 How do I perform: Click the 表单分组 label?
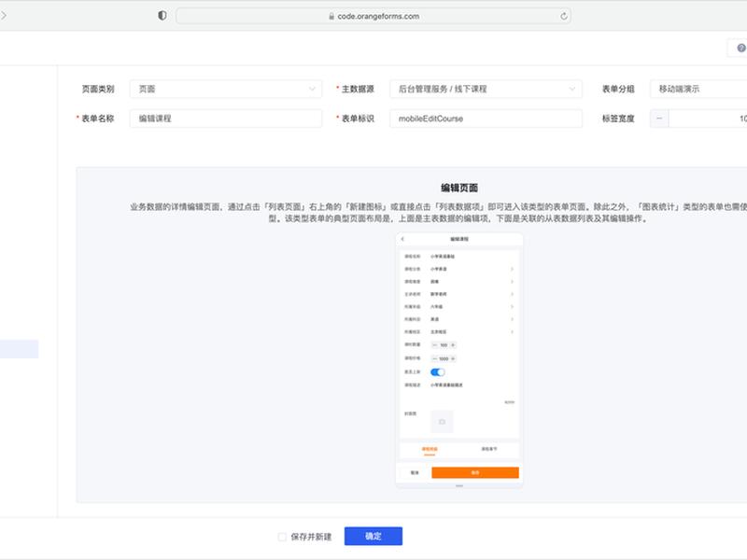point(618,89)
